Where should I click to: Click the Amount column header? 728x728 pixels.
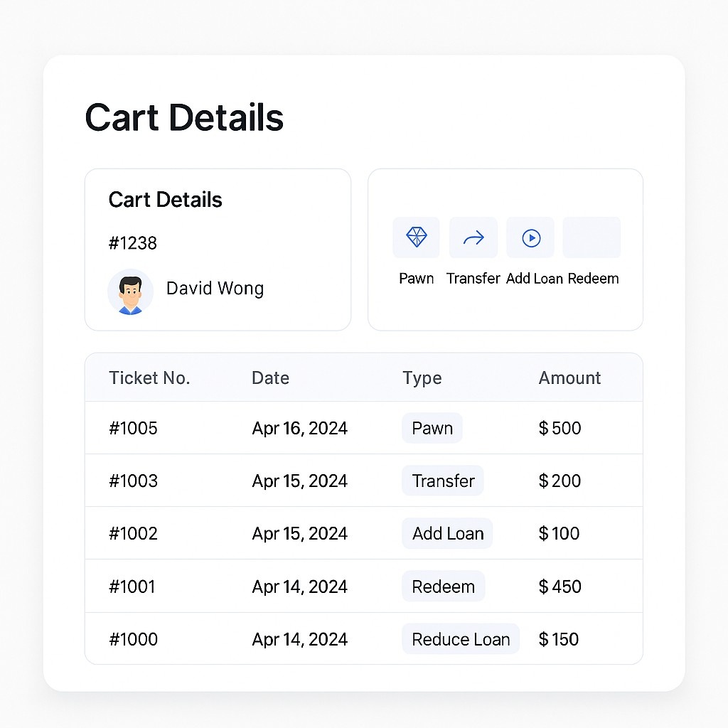click(x=569, y=378)
